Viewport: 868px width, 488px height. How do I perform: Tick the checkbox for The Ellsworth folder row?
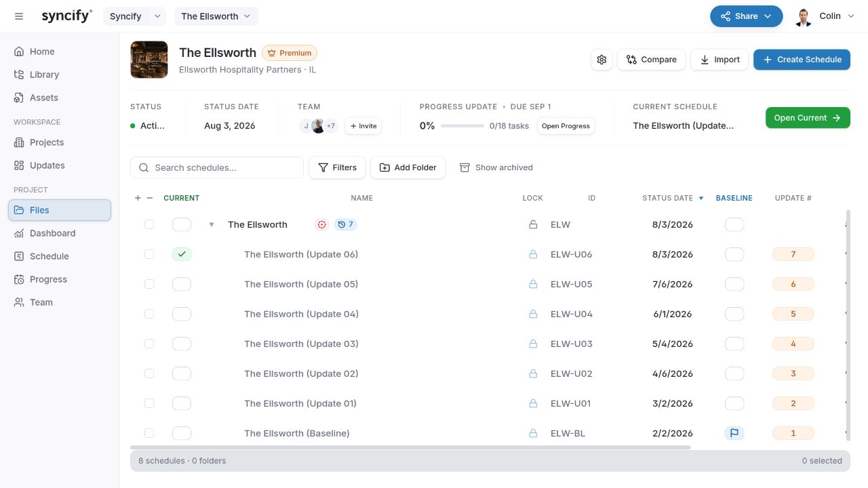pos(149,224)
